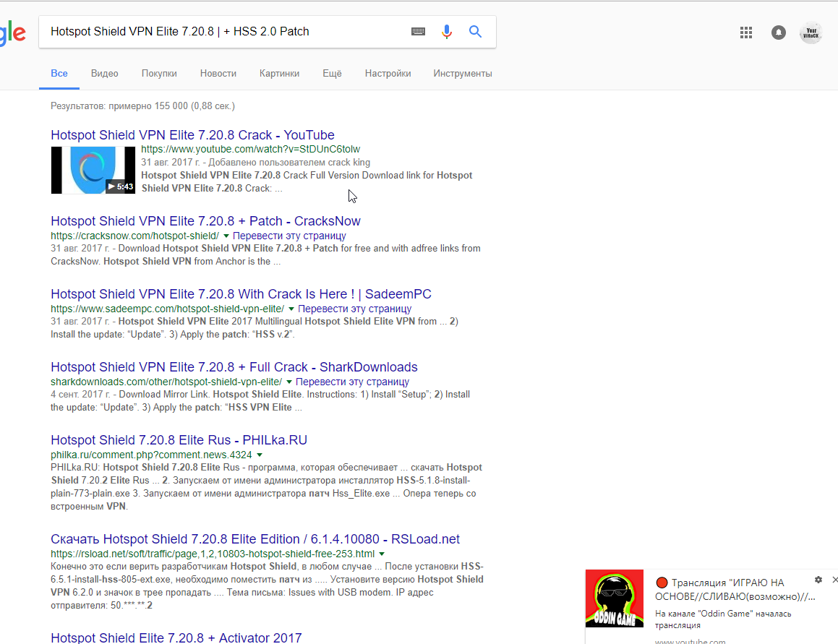Open the SharkDownloads Full Crack result
The width and height of the screenshot is (838, 644).
pos(234,367)
